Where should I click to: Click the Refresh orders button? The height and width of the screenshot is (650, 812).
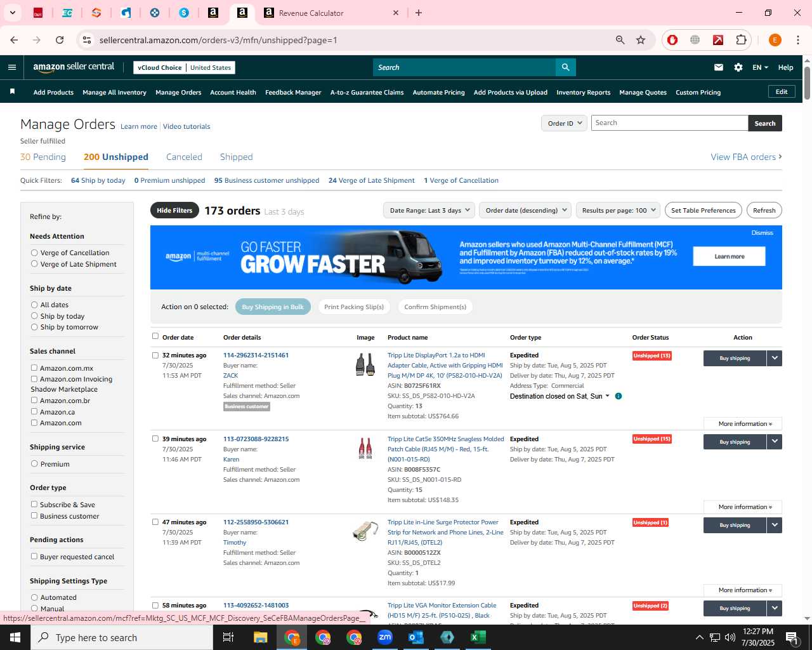(764, 211)
